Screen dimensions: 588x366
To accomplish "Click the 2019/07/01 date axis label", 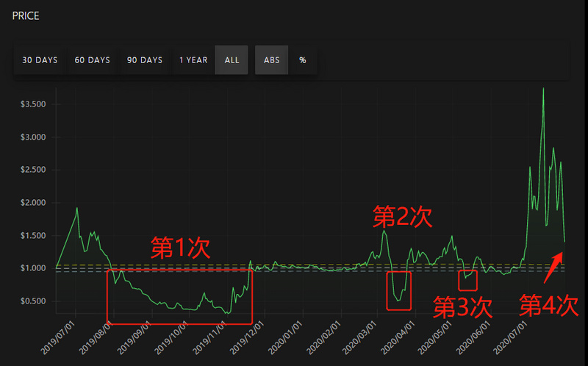I will click(58, 337).
